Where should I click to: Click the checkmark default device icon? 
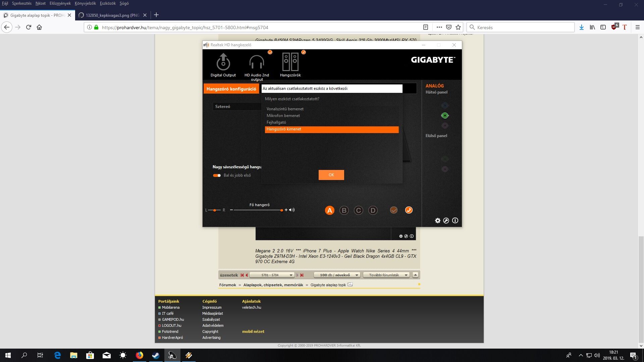click(x=394, y=210)
